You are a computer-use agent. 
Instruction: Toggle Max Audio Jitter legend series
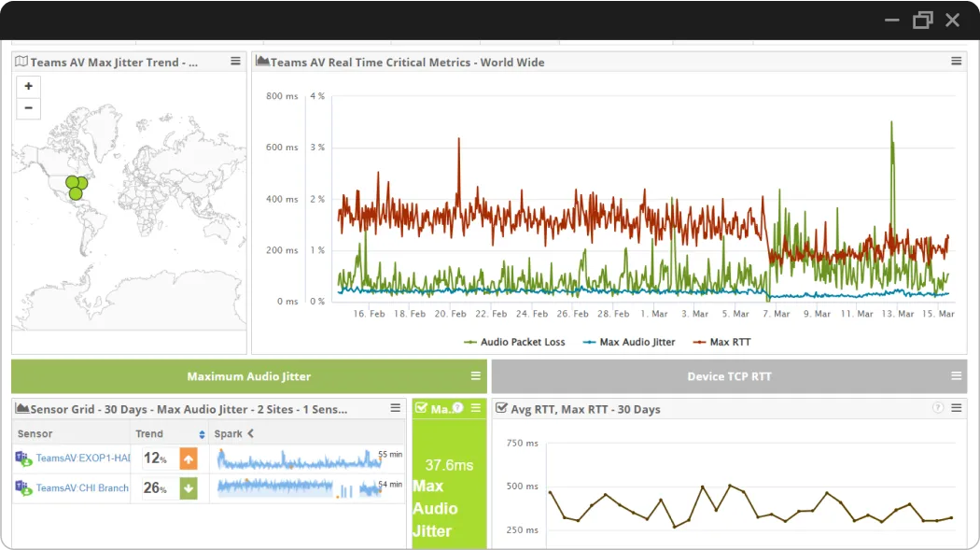tap(629, 342)
